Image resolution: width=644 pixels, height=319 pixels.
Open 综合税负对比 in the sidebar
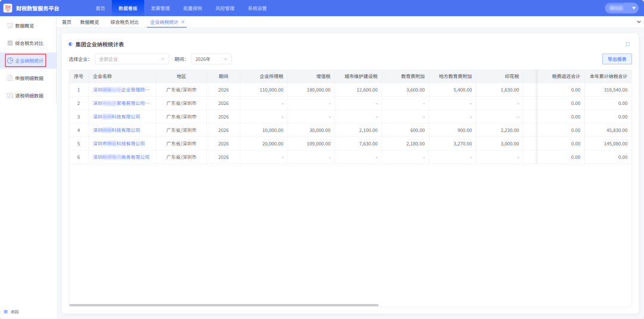tap(29, 43)
